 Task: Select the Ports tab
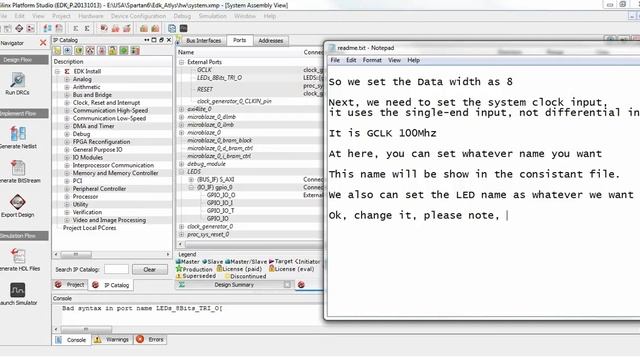point(240,40)
